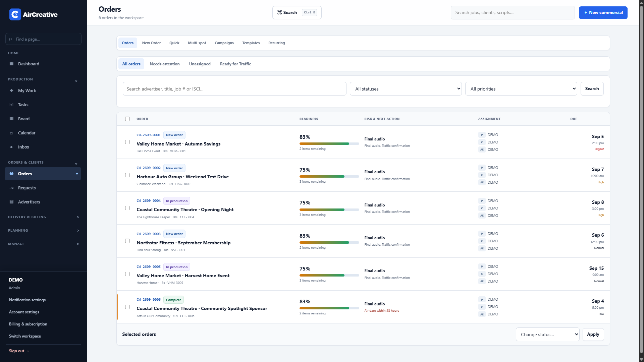Viewport: 644px width, 362px height.
Task: Click the command icon on Search button
Action: [x=279, y=12]
